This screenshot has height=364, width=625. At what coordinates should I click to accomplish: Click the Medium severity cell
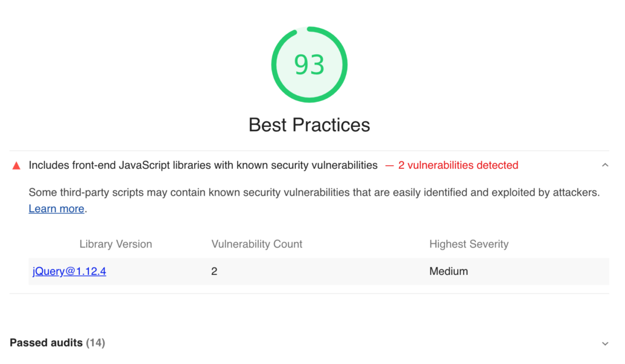(x=449, y=271)
